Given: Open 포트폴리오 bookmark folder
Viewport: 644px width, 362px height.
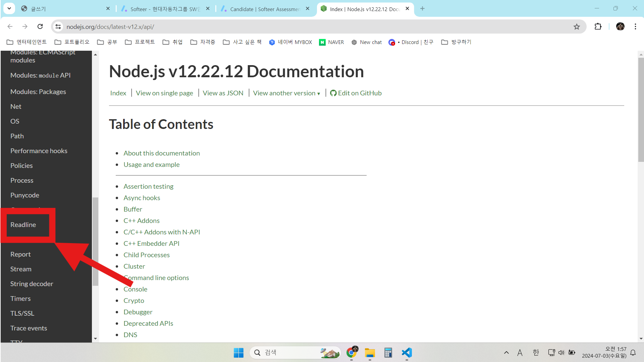Looking at the screenshot, I should [x=72, y=42].
